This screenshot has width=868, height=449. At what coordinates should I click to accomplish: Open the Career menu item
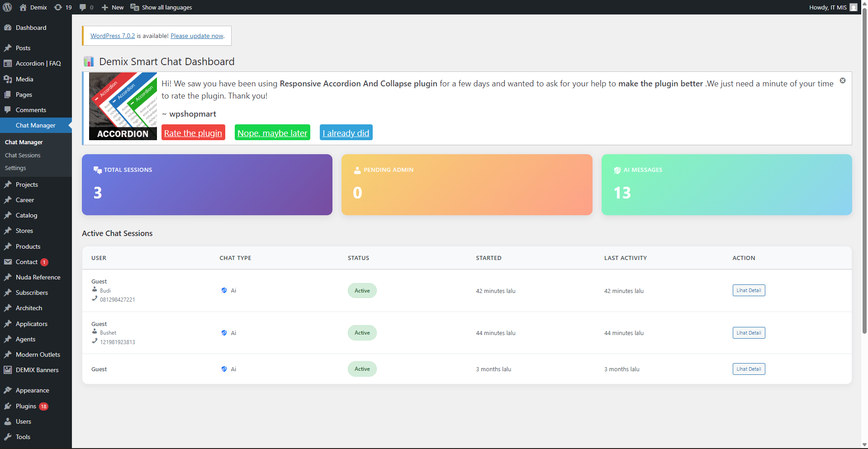pos(36,200)
